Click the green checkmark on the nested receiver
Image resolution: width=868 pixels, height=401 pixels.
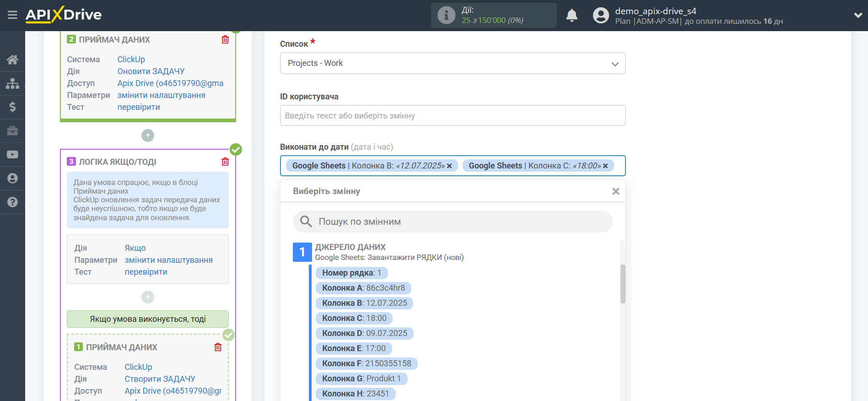point(228,335)
